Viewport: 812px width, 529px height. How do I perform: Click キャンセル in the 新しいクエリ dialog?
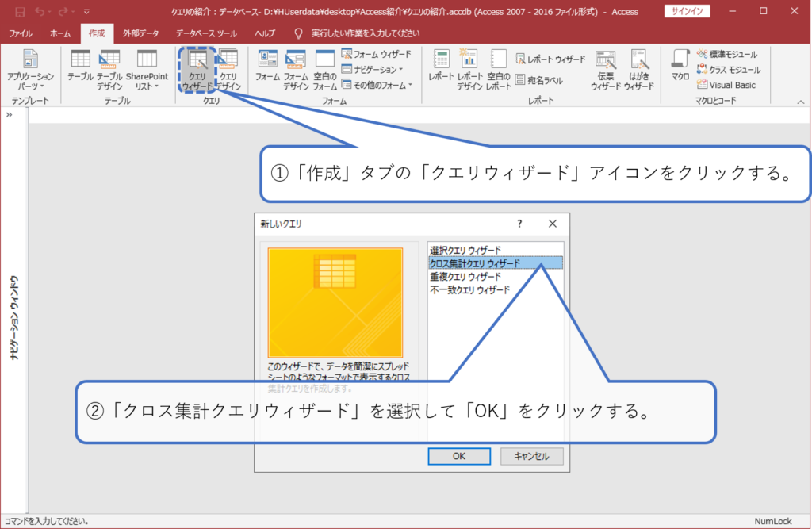click(531, 456)
